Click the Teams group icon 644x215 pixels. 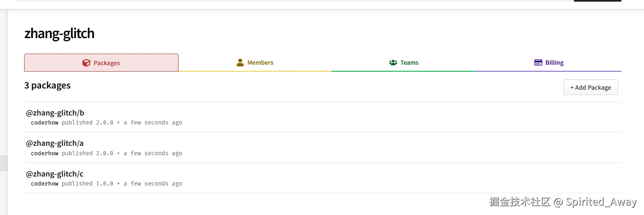[x=393, y=63]
